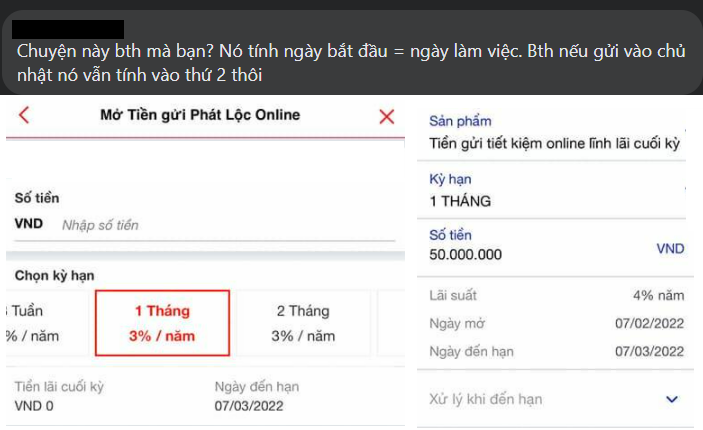Choose the 2 Tháng term option
703x430 pixels.
pos(302,323)
